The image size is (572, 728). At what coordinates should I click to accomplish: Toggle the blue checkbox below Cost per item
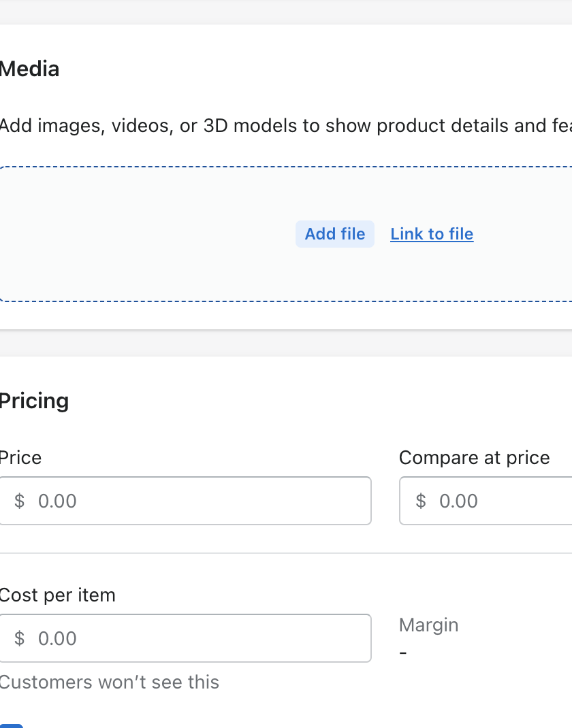pos(10,726)
